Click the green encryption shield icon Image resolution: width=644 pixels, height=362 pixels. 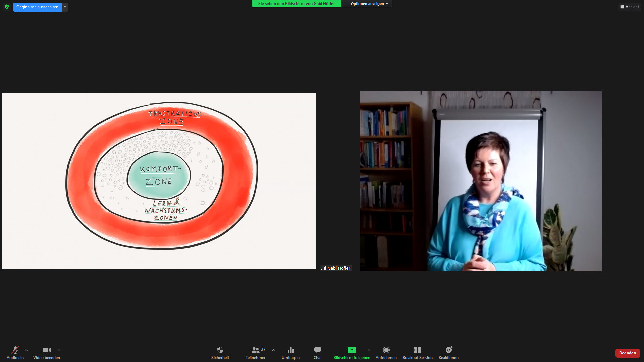tap(7, 7)
